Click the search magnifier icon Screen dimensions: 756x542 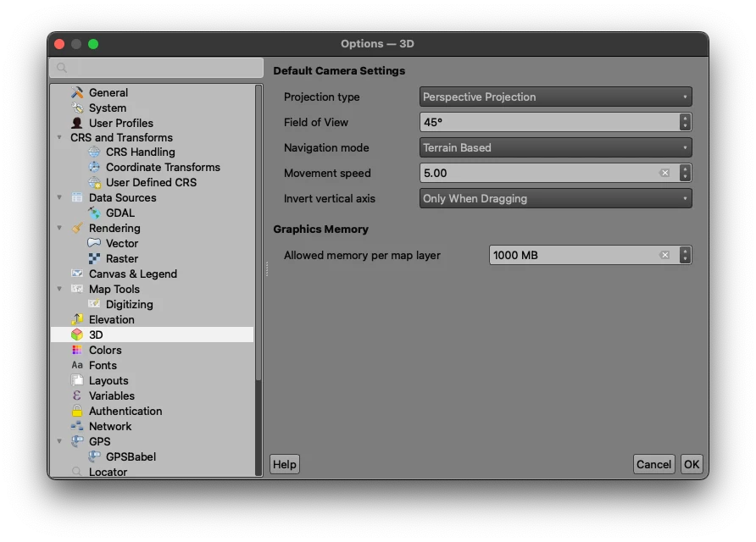pyautogui.click(x=62, y=68)
